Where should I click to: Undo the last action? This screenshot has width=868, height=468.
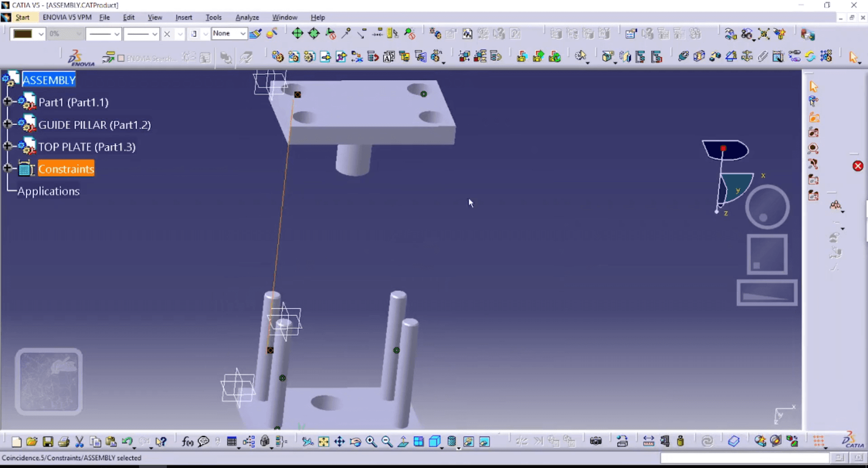[127, 441]
